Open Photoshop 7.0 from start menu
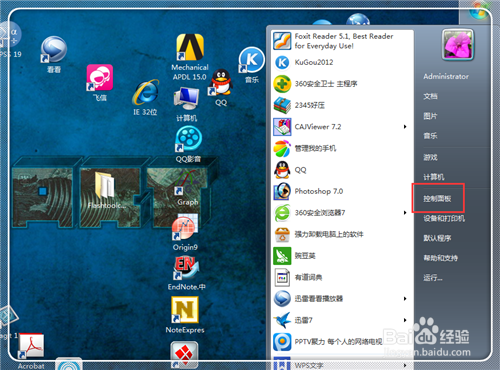Viewport: 500px width, 370px height. click(x=342, y=191)
